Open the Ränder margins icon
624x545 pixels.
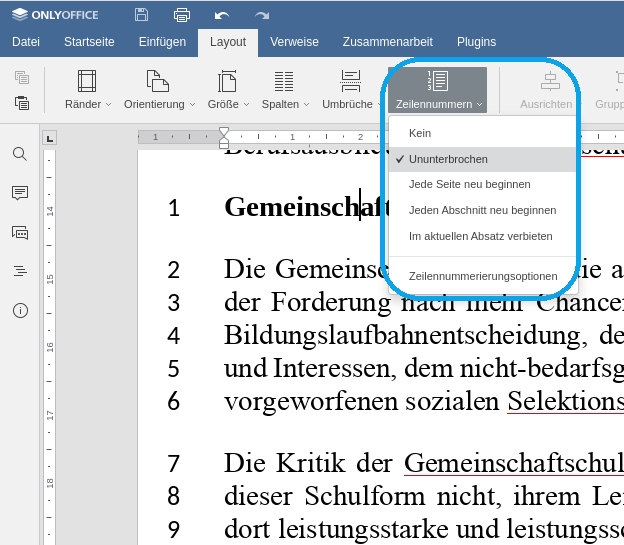[x=87, y=81]
